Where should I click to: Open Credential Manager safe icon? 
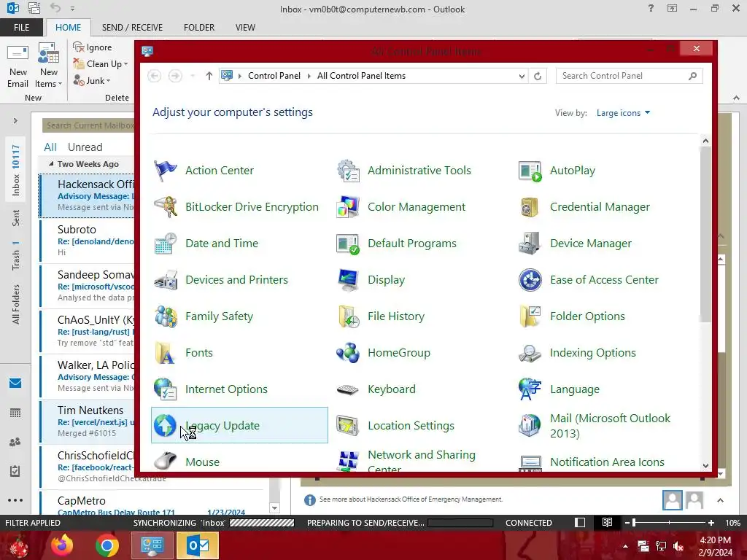(x=530, y=207)
